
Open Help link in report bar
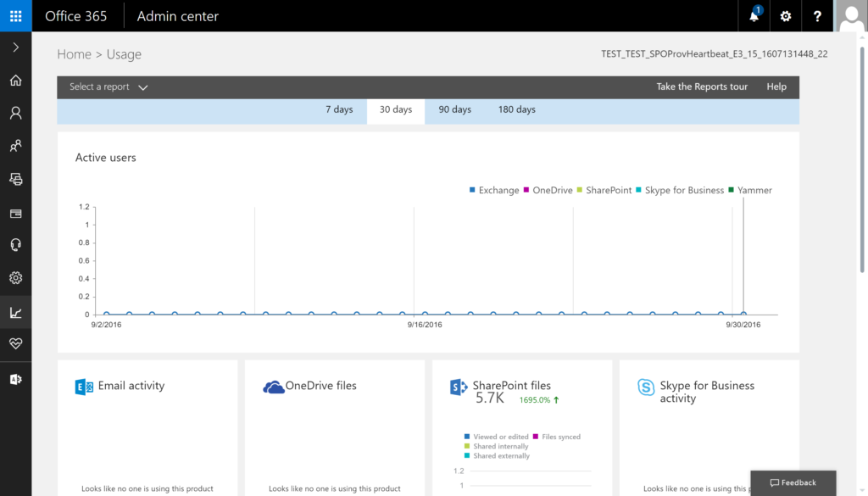pyautogui.click(x=776, y=86)
